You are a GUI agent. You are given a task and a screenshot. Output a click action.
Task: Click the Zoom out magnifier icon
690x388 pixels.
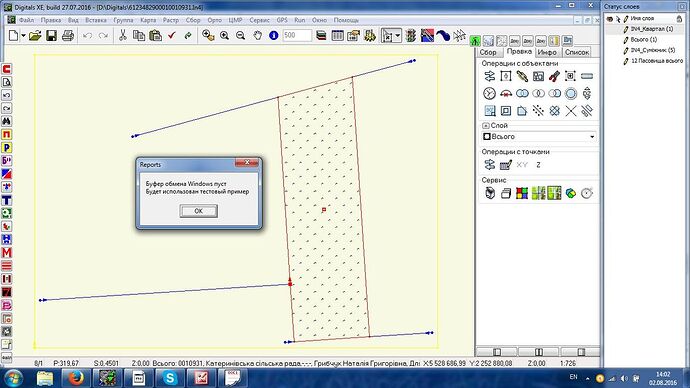click(x=240, y=36)
